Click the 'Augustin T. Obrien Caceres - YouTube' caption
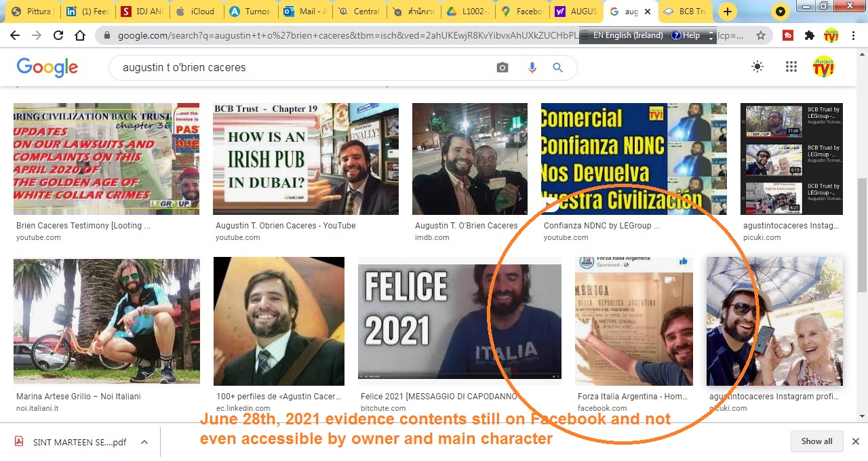Viewport: 868px width, 461px height. (x=285, y=226)
